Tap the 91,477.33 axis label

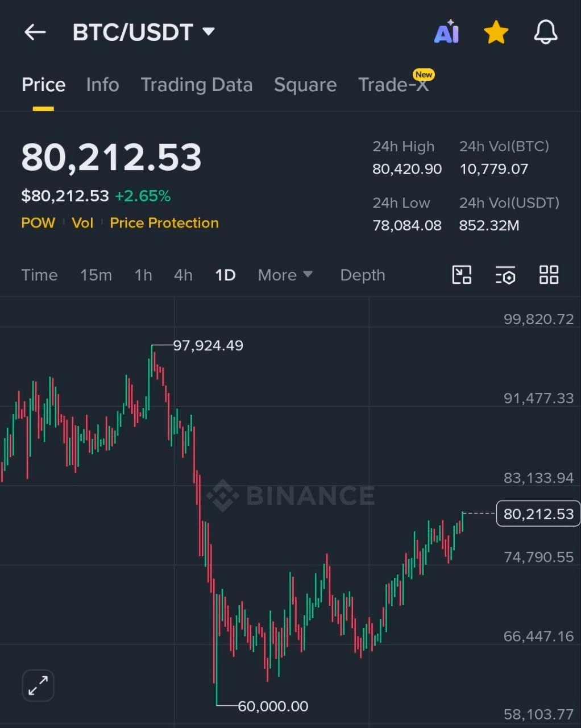(x=538, y=398)
